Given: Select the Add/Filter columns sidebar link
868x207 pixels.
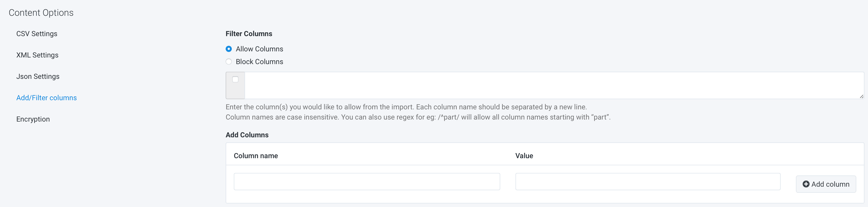Looking at the screenshot, I should tap(47, 98).
